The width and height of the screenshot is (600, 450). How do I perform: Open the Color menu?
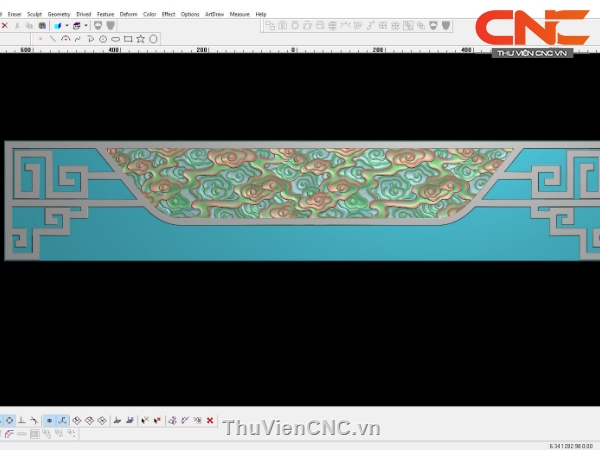point(149,15)
